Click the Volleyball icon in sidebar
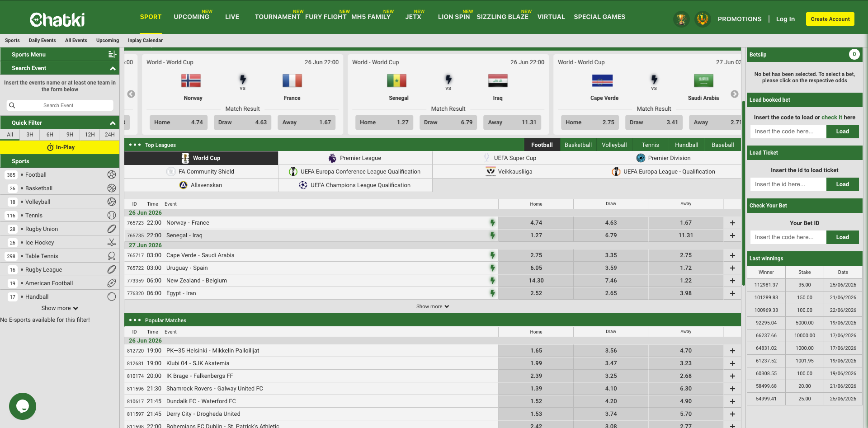 pyautogui.click(x=112, y=202)
